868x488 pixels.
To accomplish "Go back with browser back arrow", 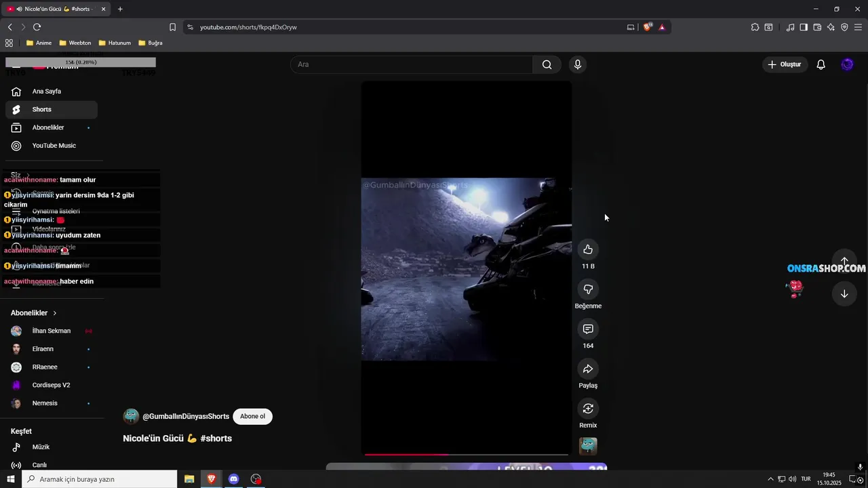I will pyautogui.click(x=10, y=27).
